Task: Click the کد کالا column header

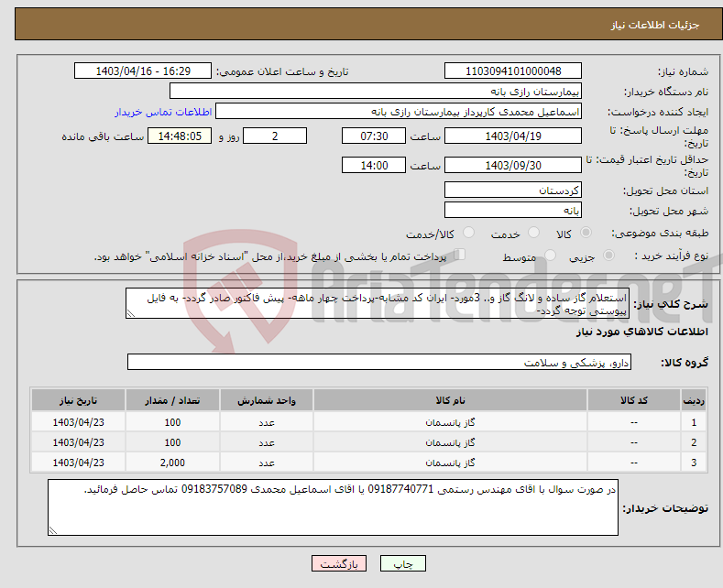Action: [x=634, y=400]
